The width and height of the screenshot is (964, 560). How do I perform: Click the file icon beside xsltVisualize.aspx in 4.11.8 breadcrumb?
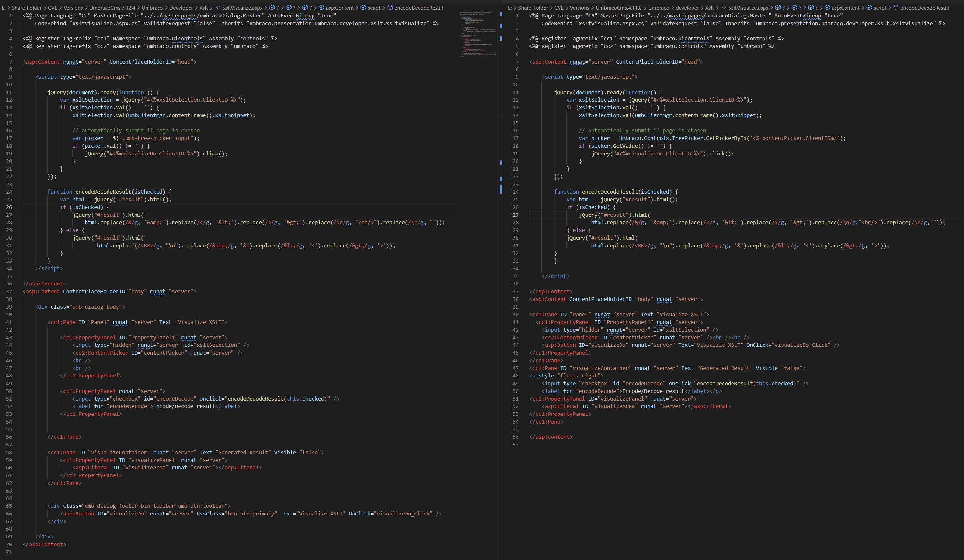click(724, 8)
